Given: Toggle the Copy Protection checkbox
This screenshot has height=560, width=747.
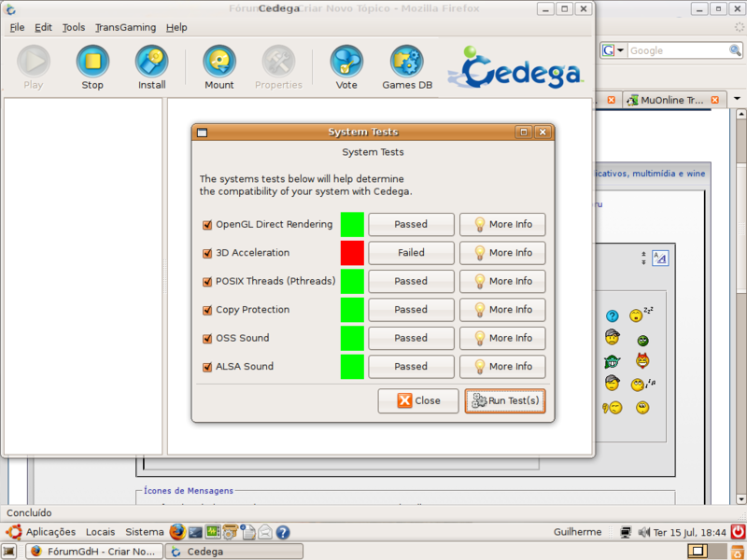Looking at the screenshot, I should 207,310.
